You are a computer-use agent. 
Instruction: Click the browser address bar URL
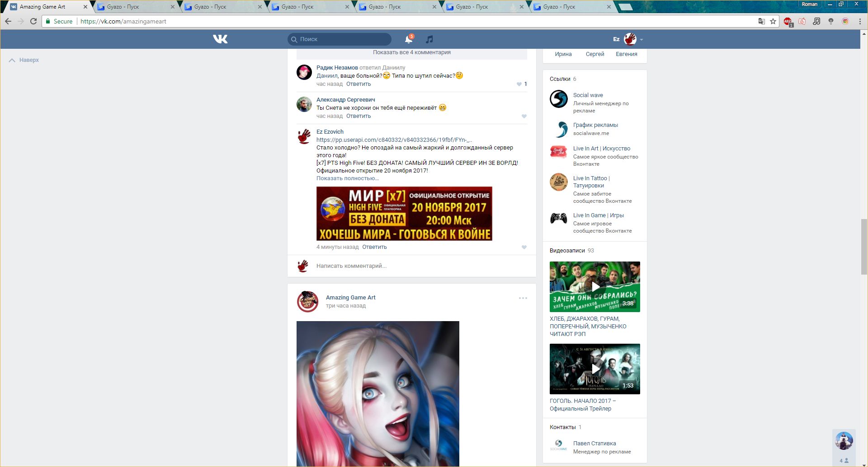click(x=123, y=21)
